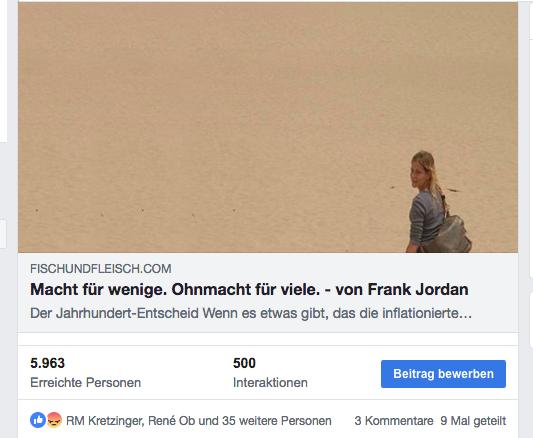This screenshot has width=533, height=438.
Task: Click the number 5.963 reach count
Action: [x=47, y=363]
